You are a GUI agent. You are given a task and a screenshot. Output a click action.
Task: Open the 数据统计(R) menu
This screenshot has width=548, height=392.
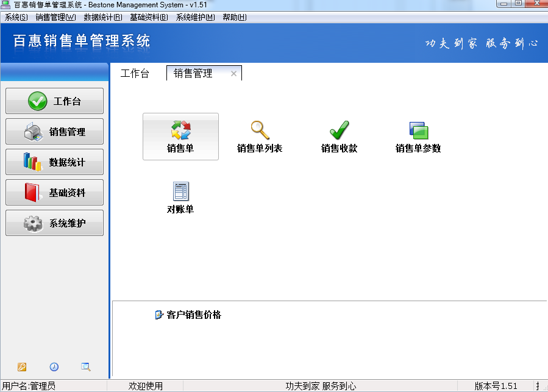103,17
